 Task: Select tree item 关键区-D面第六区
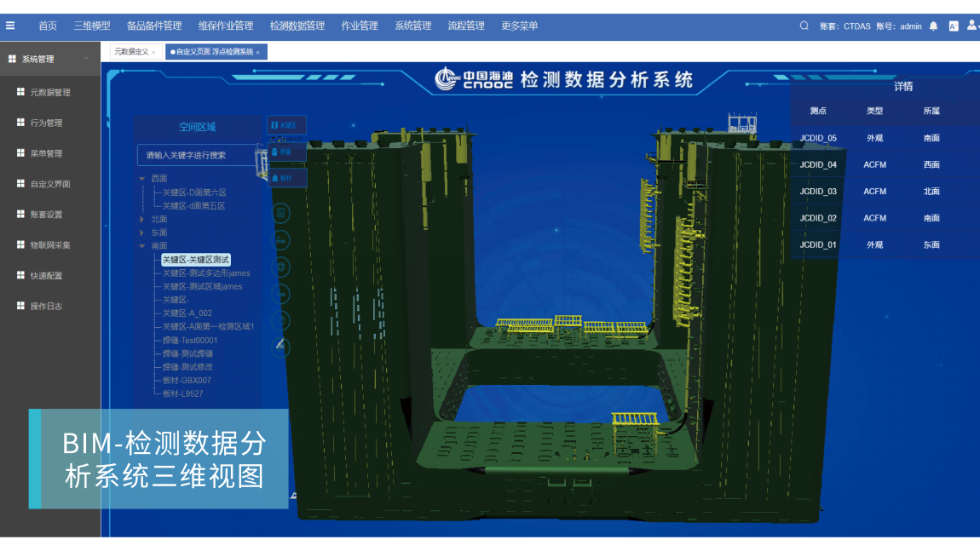pos(194,192)
